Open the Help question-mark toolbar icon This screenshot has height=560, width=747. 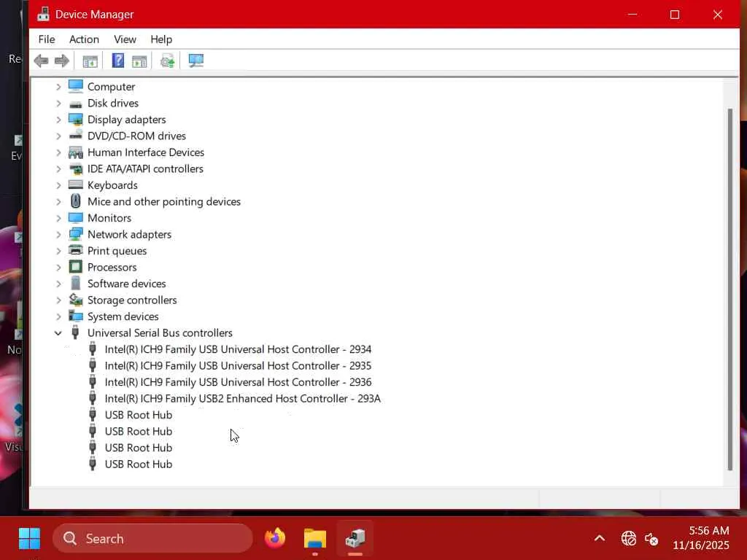[117, 61]
